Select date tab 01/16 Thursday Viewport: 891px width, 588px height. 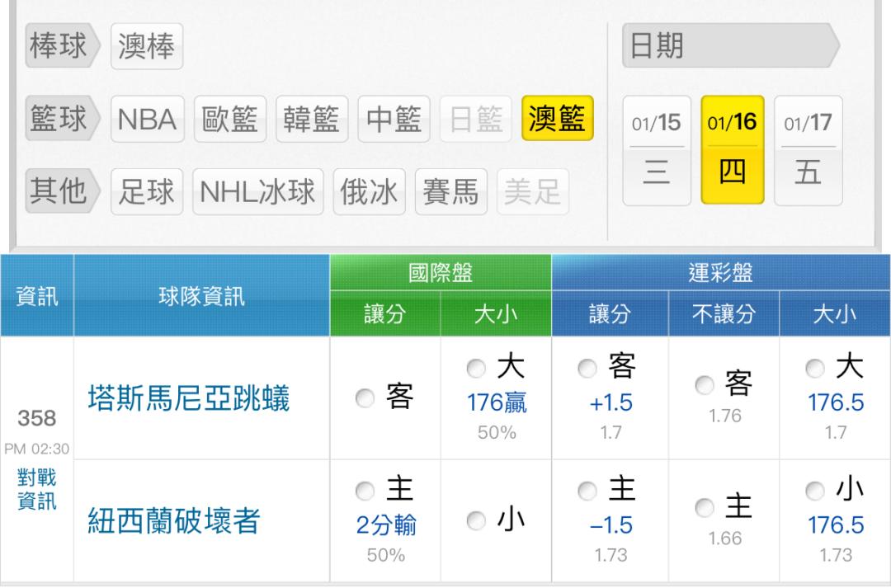click(733, 150)
